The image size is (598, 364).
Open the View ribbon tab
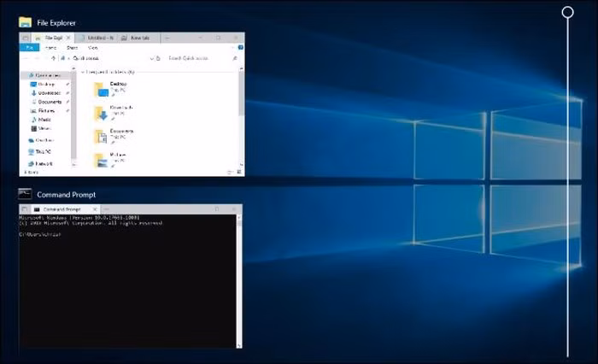92,48
